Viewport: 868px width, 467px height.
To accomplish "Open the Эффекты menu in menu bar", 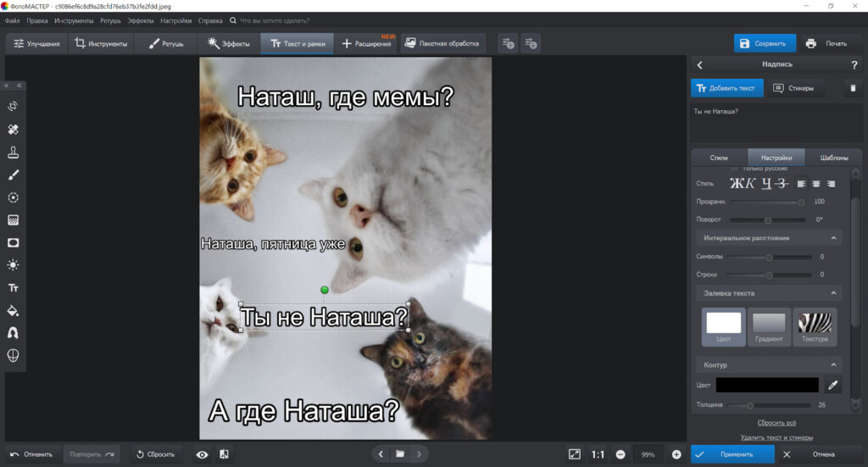I will point(141,21).
